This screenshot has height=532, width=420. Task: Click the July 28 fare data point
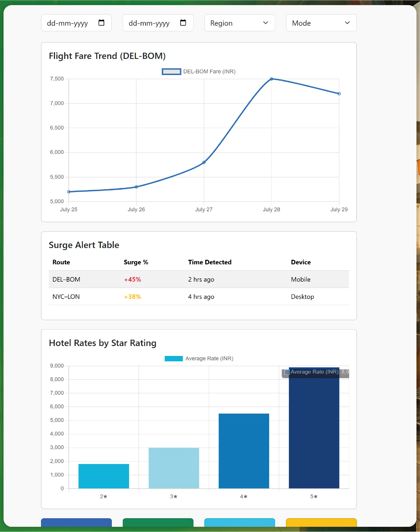point(272,79)
